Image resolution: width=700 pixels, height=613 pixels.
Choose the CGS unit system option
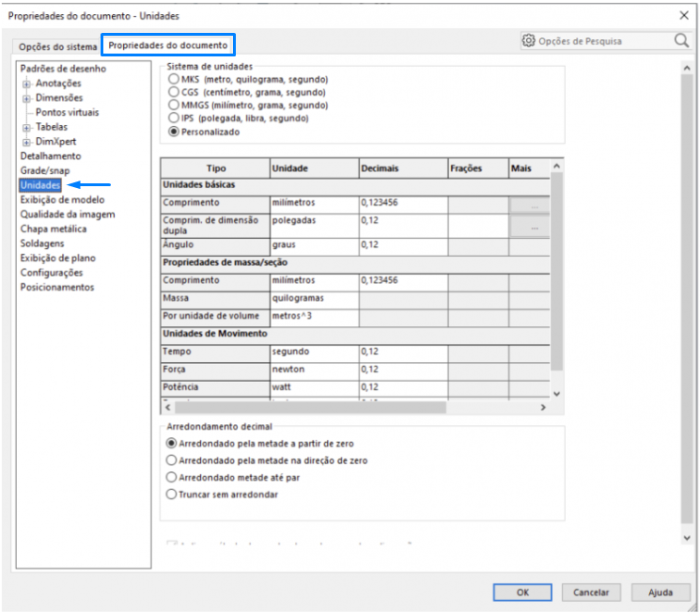173,93
